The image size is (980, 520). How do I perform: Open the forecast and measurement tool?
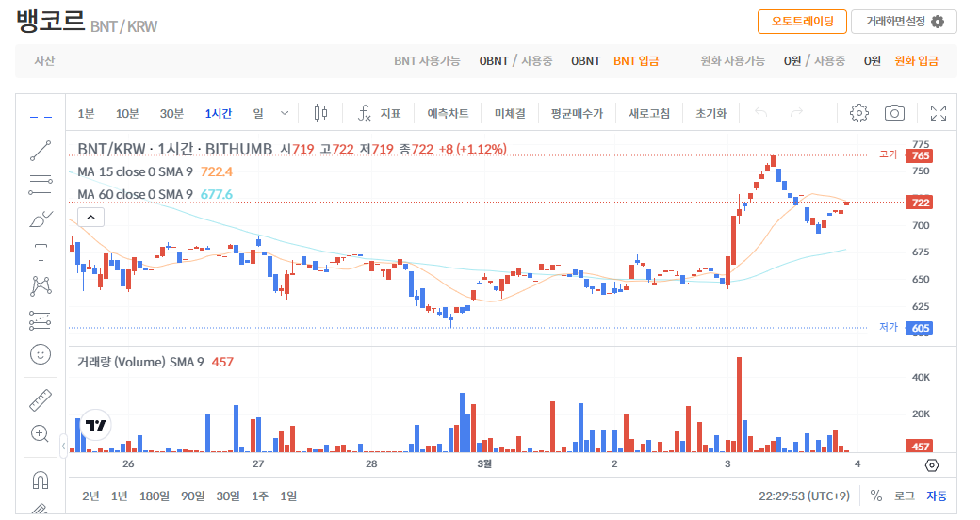pyautogui.click(x=41, y=320)
